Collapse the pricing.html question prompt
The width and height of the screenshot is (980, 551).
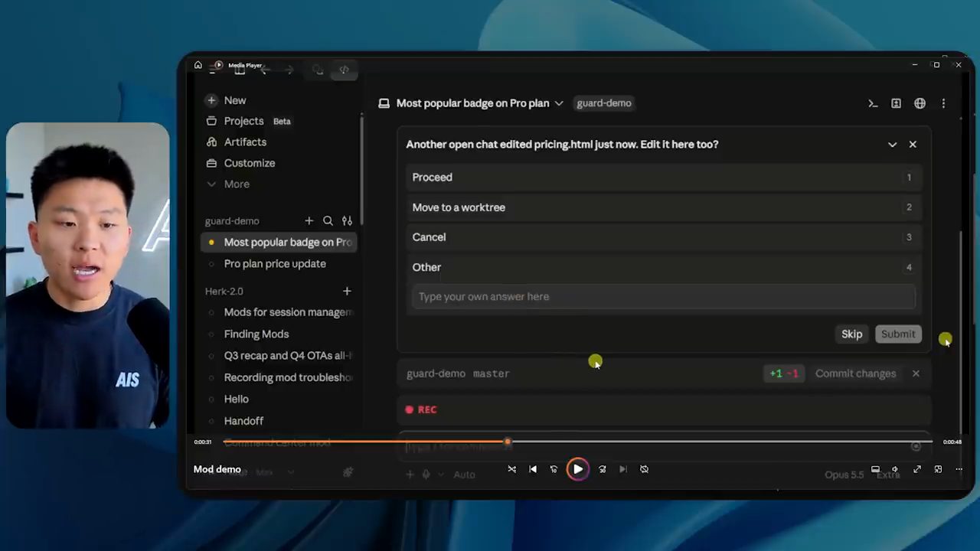[892, 145]
